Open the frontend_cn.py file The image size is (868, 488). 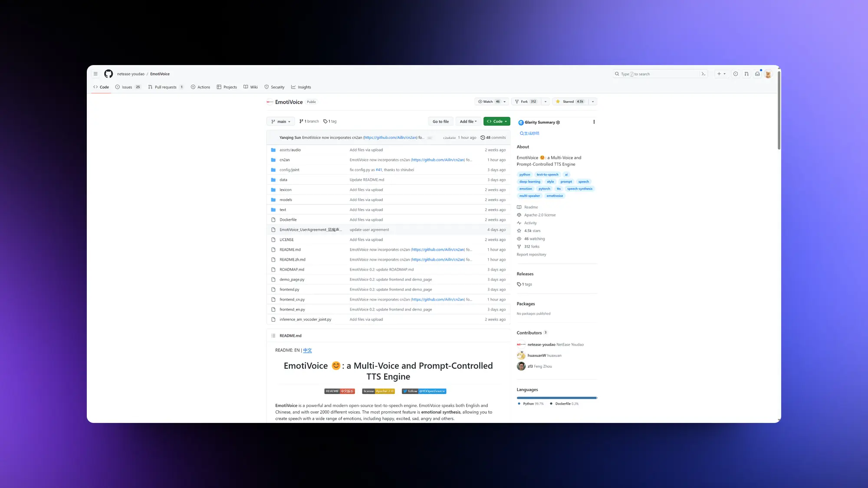point(292,300)
